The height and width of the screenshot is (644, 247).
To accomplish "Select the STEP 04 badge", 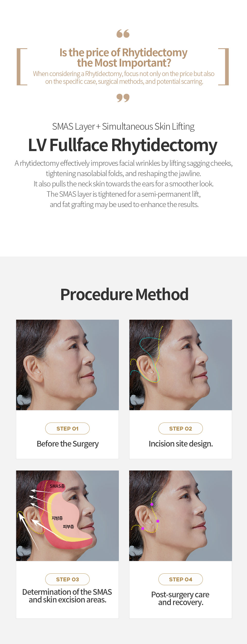I will [x=181, y=579].
